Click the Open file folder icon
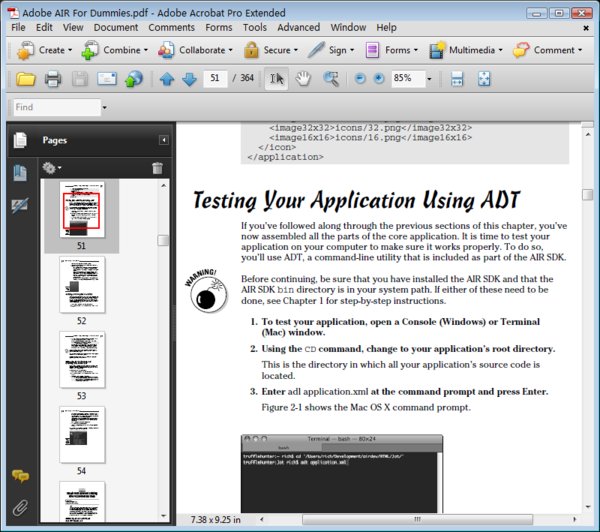 pyautogui.click(x=25, y=78)
